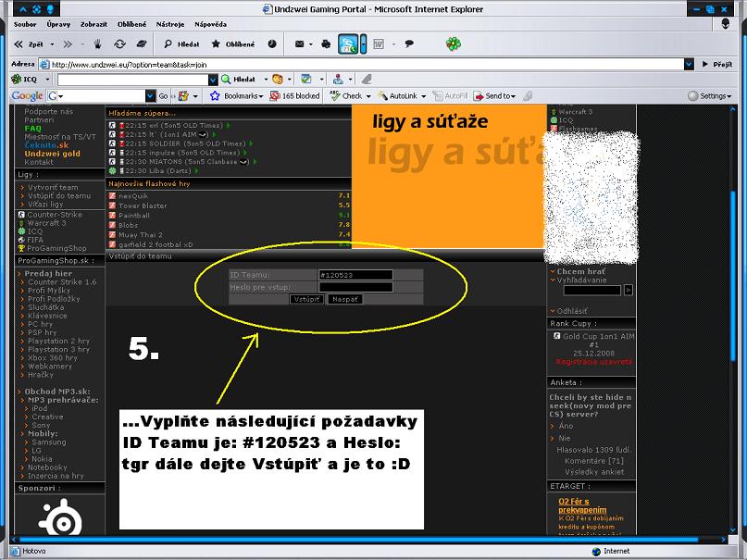The image size is (747, 560).
Task: Click the discuss speech bubble icon
Action: [409, 44]
